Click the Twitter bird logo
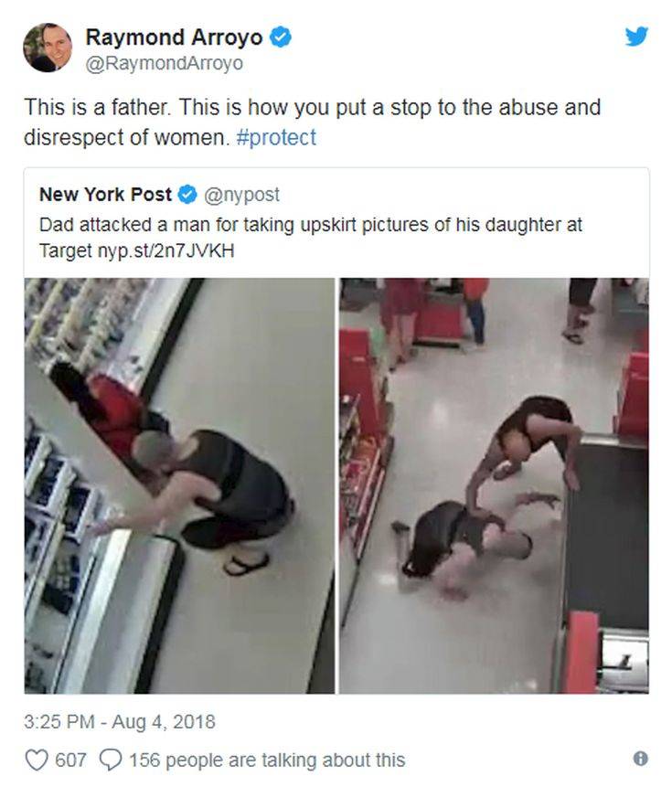Screen dimensions: 672x787 636,37
